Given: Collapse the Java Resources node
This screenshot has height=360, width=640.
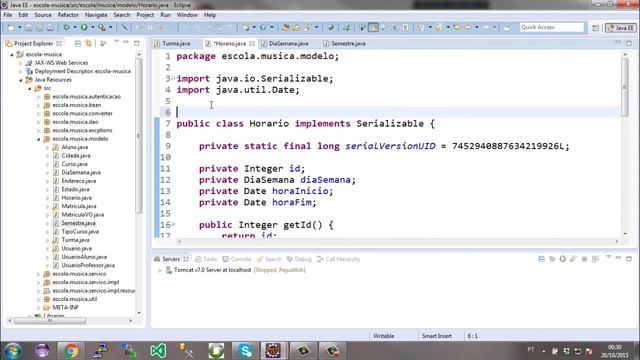Looking at the screenshot, I should [x=20, y=80].
